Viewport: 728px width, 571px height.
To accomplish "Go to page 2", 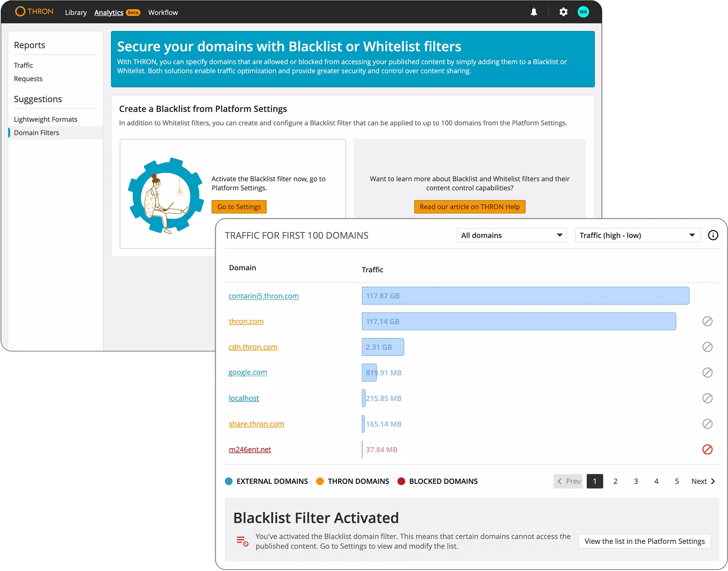I will pyautogui.click(x=615, y=481).
